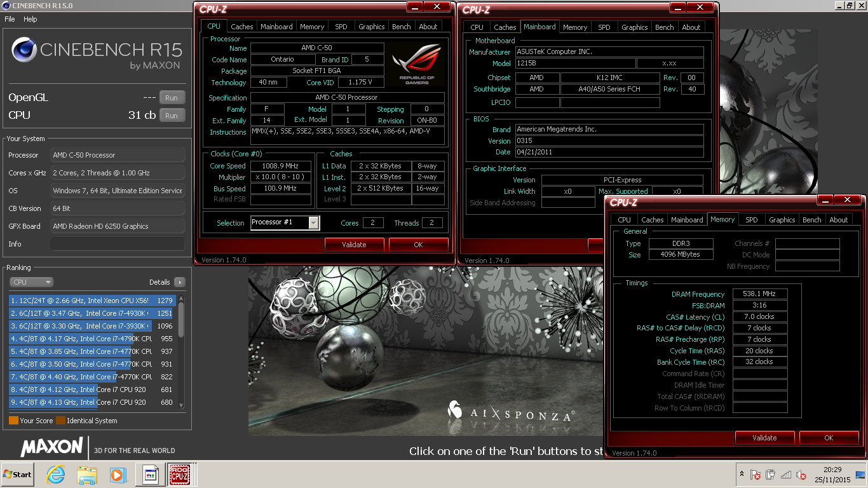Image resolution: width=868 pixels, height=488 pixels.
Task: Click the AMD C-50 Name field
Action: point(317,48)
